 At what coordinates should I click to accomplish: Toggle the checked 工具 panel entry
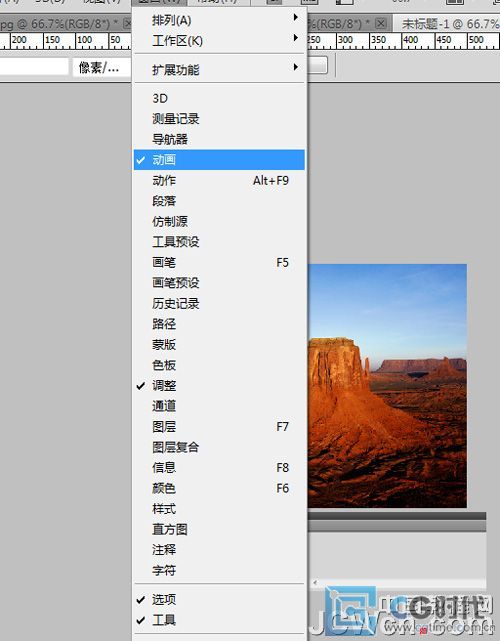coord(219,620)
